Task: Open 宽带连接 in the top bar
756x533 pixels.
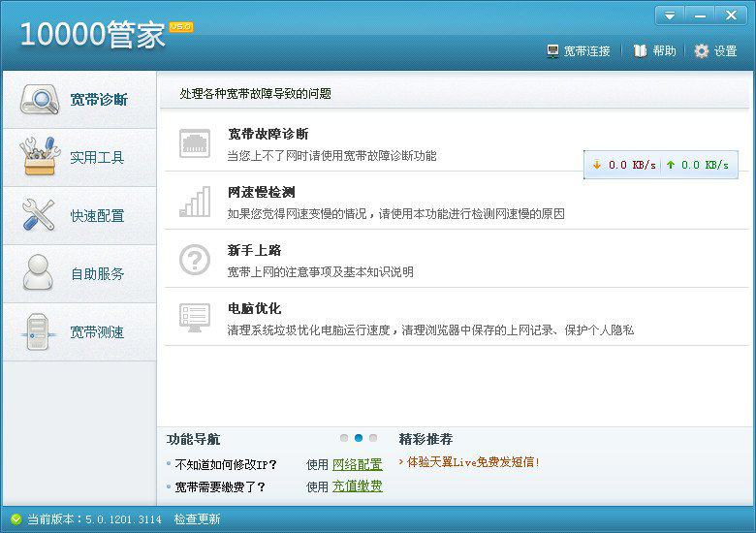Action: 579,51
